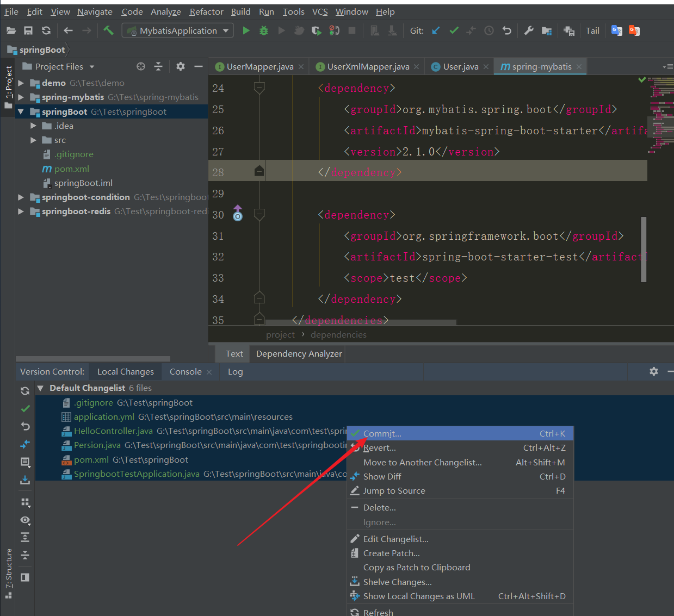
Task: Open Group By options in Version Control sidebar
Action: tap(25, 502)
